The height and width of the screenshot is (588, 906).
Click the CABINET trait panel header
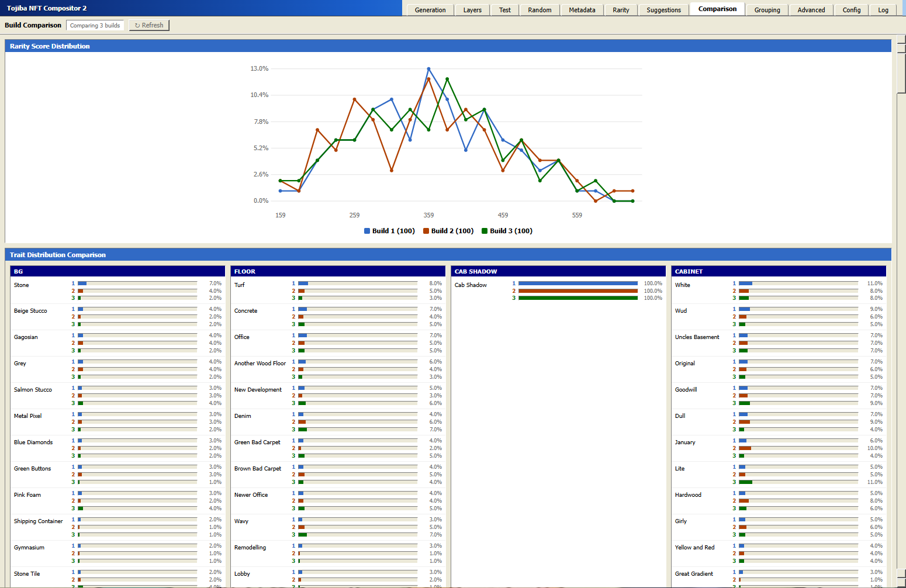[778, 271]
